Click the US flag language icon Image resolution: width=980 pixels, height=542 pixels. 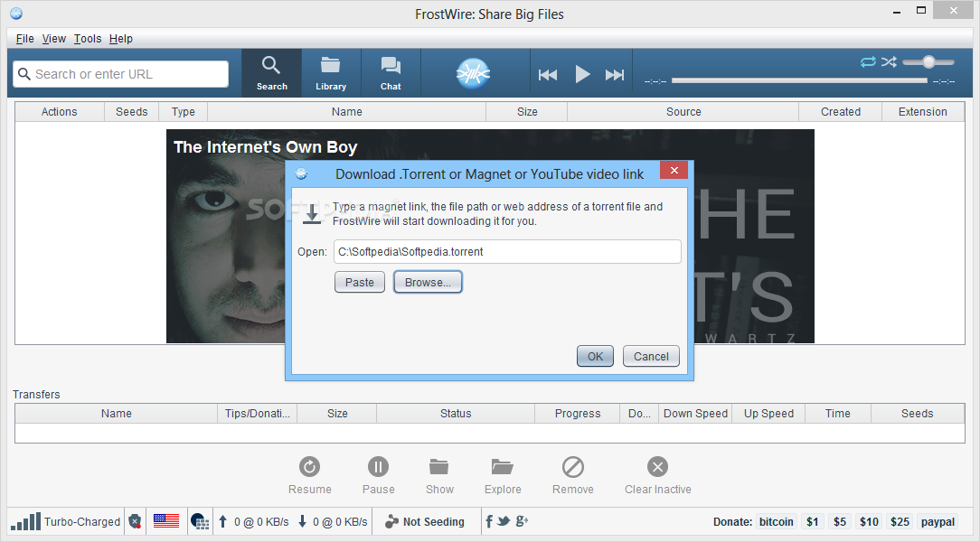coord(166,520)
